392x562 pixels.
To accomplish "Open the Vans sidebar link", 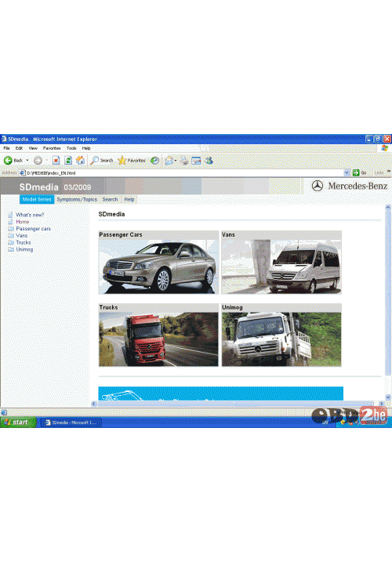I will click(21, 235).
